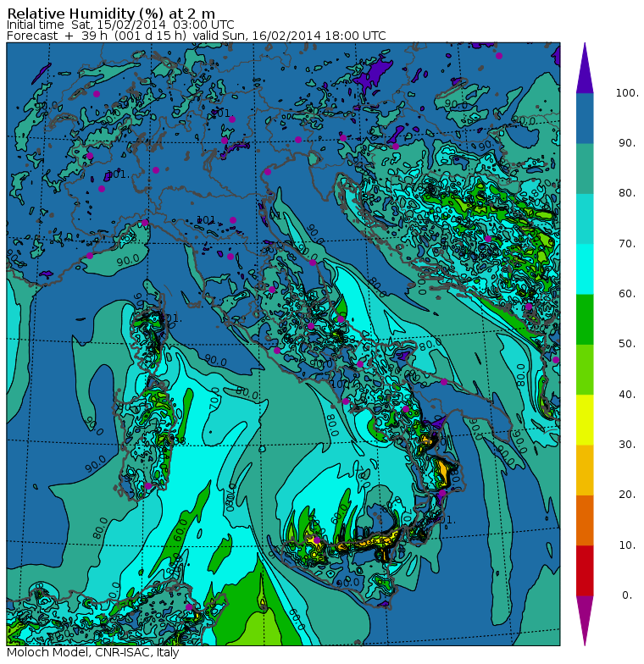Choose the dark green 50–60 colorbar segment
This screenshot has width=644, height=664.
[585, 319]
